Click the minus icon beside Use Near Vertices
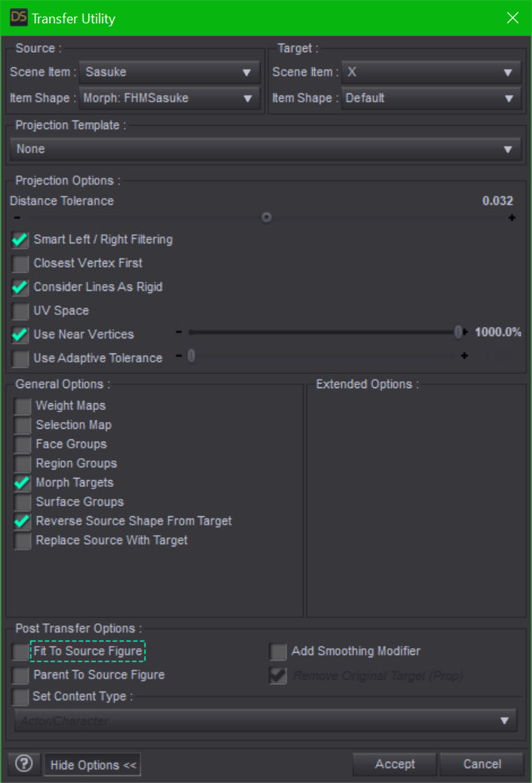 (179, 332)
